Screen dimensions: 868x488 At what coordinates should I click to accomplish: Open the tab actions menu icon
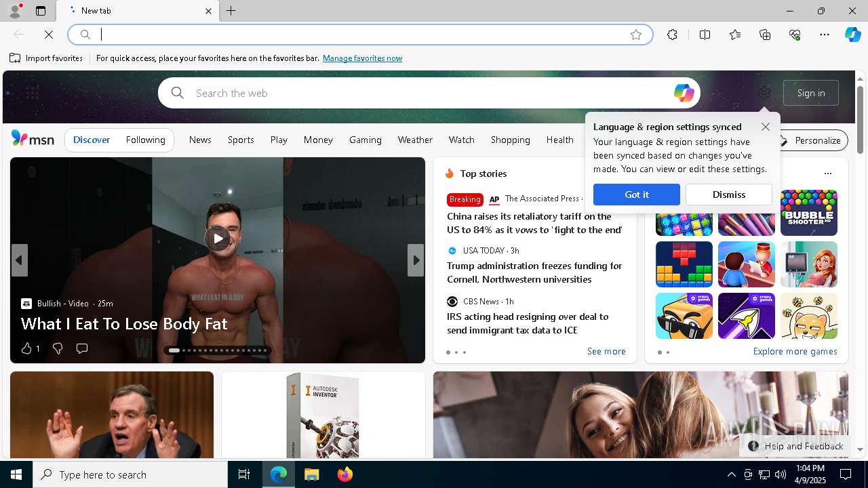coord(41,11)
